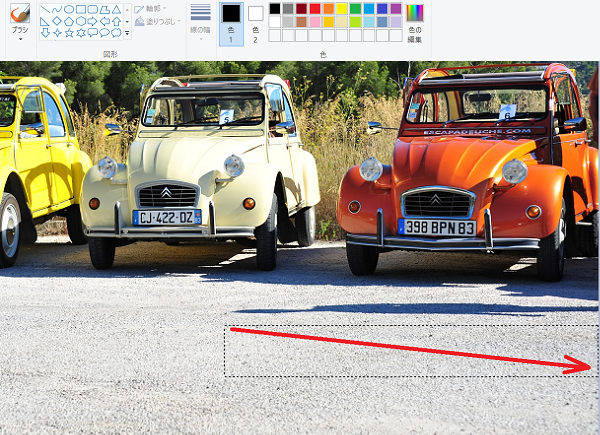Pick the orange palette color
600x435 pixels.
point(328,8)
